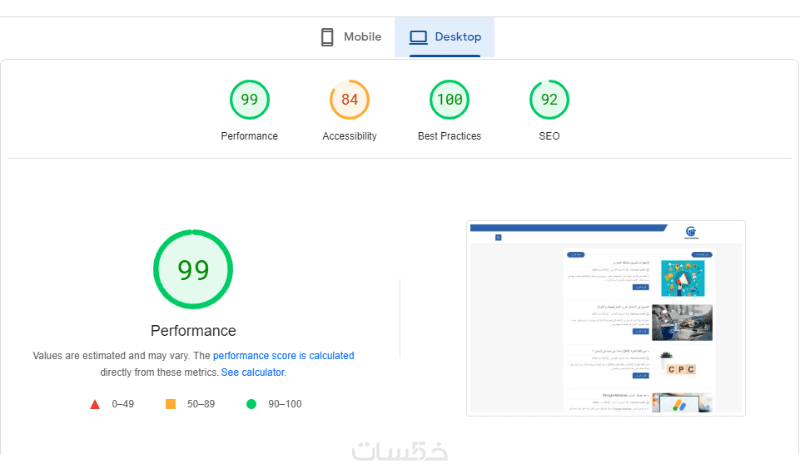This screenshot has width=800, height=470.
Task: Click the SEO category label
Action: [549, 136]
